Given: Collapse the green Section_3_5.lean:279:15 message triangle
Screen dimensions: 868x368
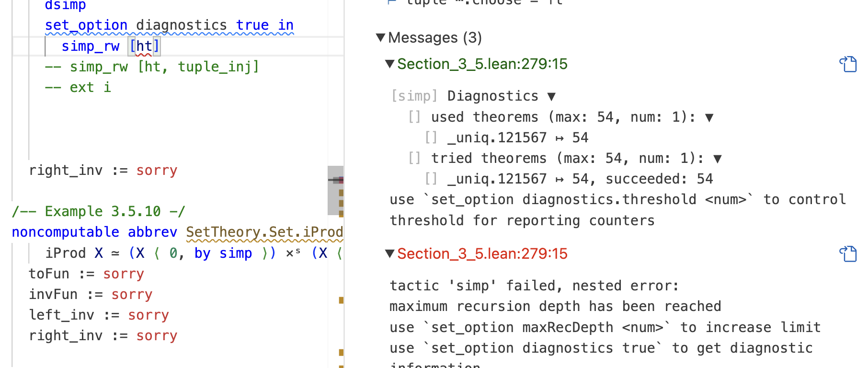Looking at the screenshot, I should pos(390,64).
